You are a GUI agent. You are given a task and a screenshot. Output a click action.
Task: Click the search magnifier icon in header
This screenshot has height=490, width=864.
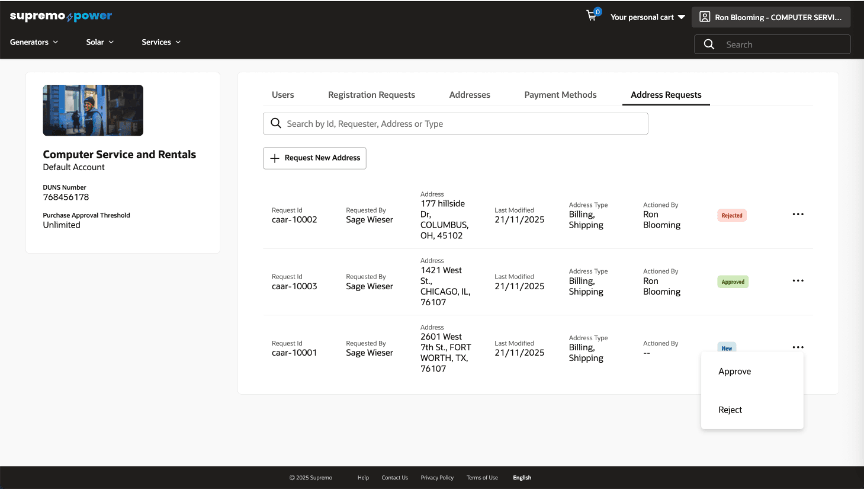click(709, 45)
